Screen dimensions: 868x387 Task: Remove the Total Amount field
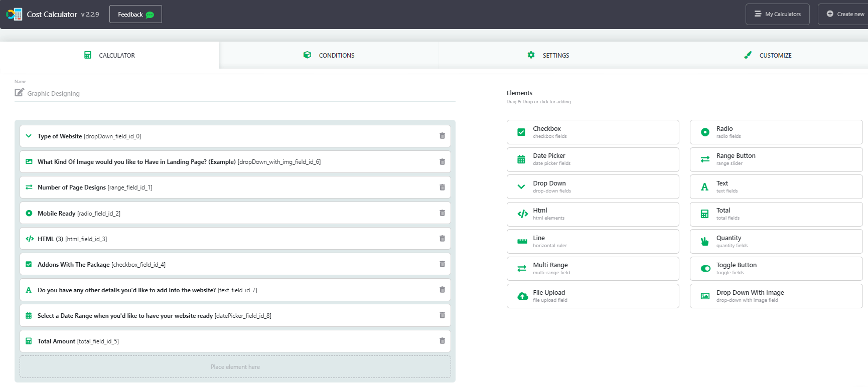[442, 341]
